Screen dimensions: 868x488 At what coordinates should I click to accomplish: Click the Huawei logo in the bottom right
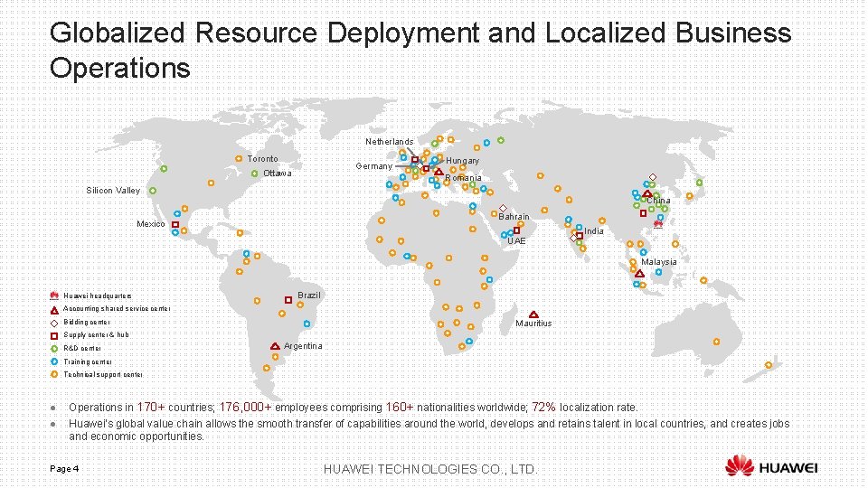pos(771,466)
